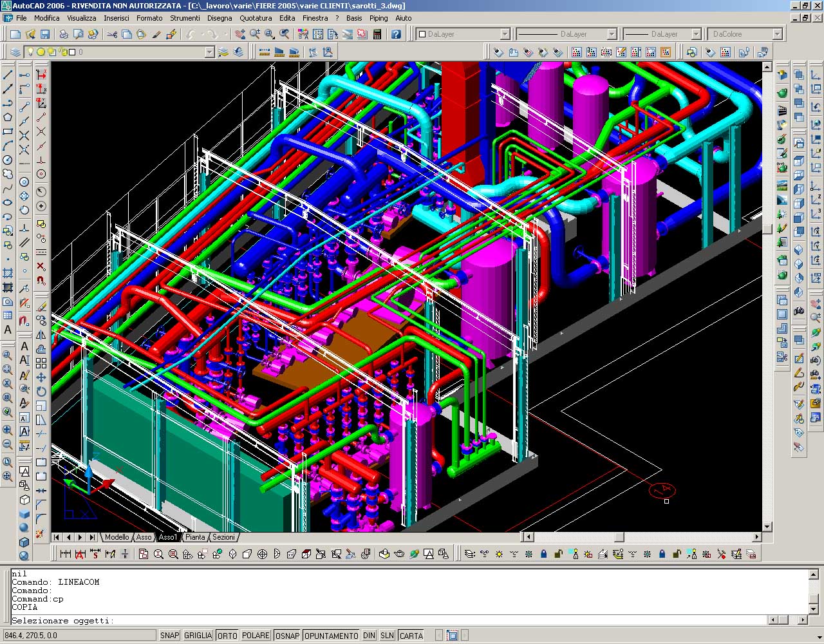The width and height of the screenshot is (824, 644).
Task: Toggle SNAP mode in status bar
Action: (169, 636)
